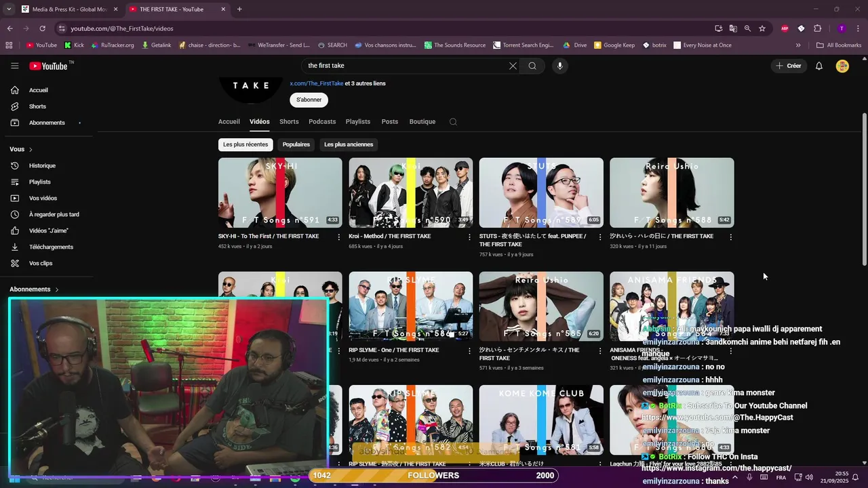Clear the YouTube search box text
868x488 pixels.
tap(513, 66)
